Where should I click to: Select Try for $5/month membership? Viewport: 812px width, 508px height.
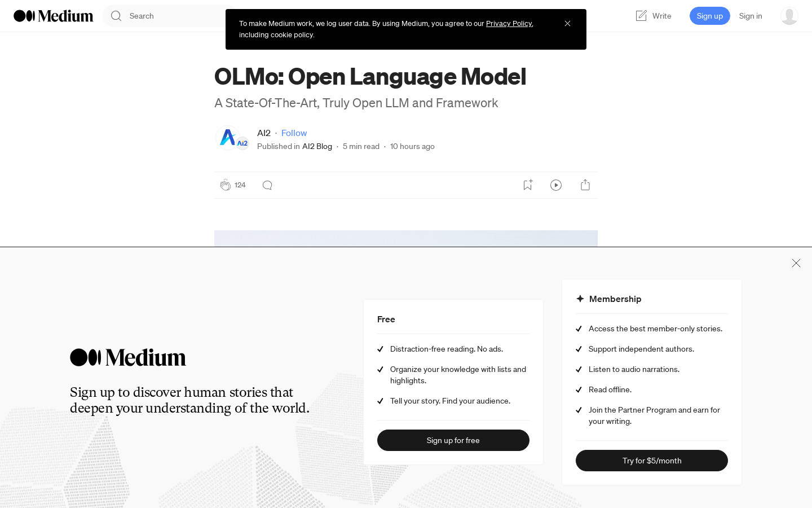tap(652, 461)
